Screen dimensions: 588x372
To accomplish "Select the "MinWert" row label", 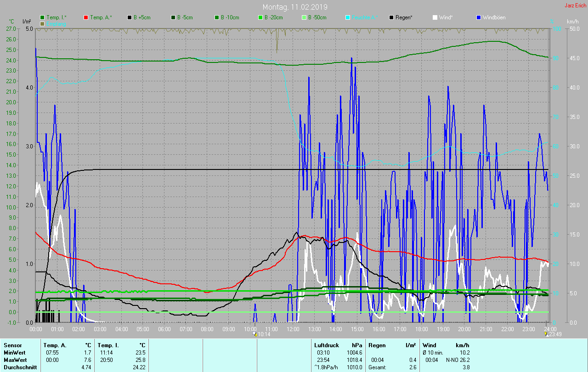I will pyautogui.click(x=15, y=353).
